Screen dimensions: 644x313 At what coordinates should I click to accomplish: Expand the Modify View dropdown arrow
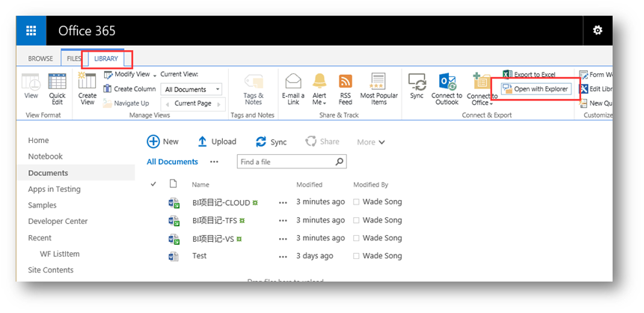pos(155,76)
